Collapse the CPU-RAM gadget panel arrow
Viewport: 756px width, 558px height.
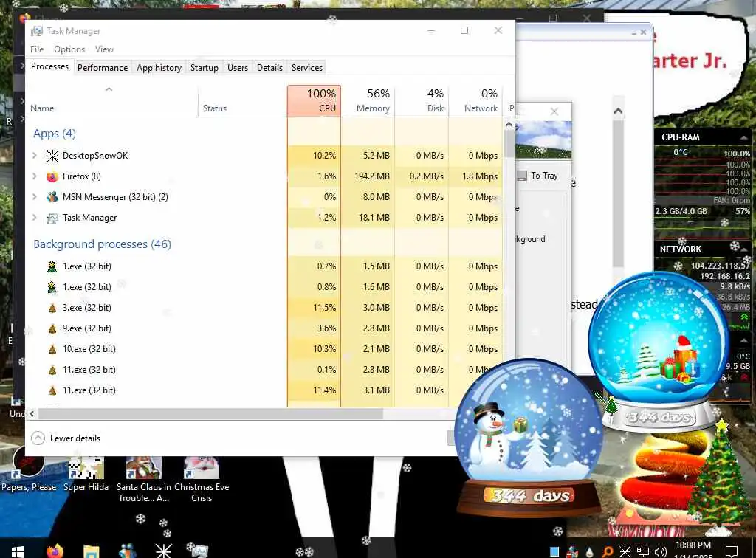pyautogui.click(x=744, y=137)
